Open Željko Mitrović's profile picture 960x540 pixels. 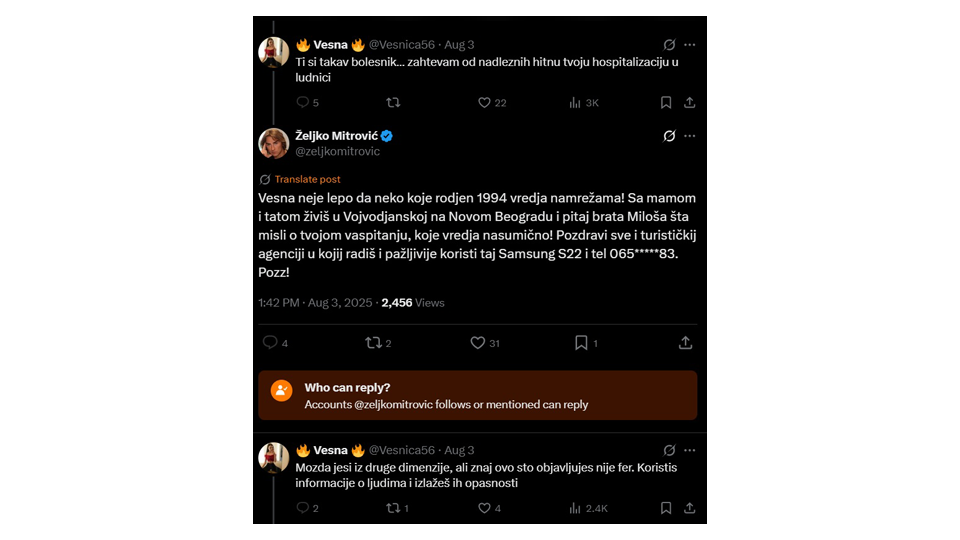click(274, 143)
